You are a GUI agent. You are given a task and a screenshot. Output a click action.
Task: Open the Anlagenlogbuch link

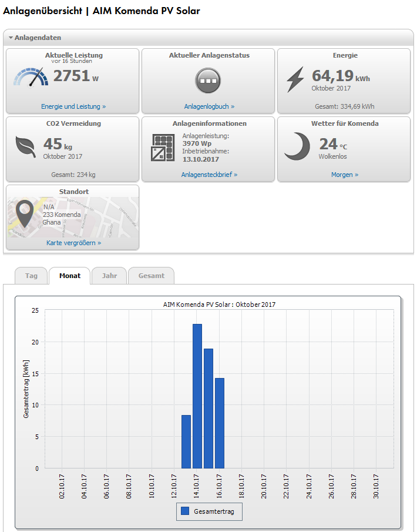[x=208, y=106]
